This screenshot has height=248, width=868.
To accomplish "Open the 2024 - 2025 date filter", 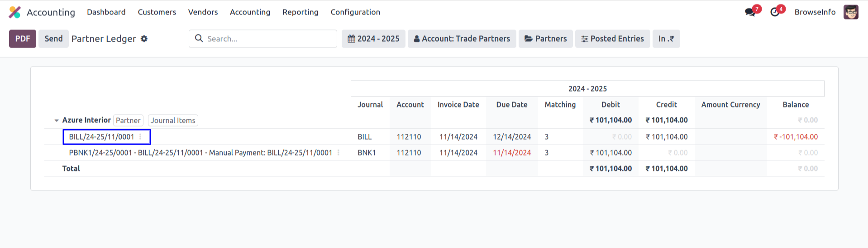I will [373, 39].
